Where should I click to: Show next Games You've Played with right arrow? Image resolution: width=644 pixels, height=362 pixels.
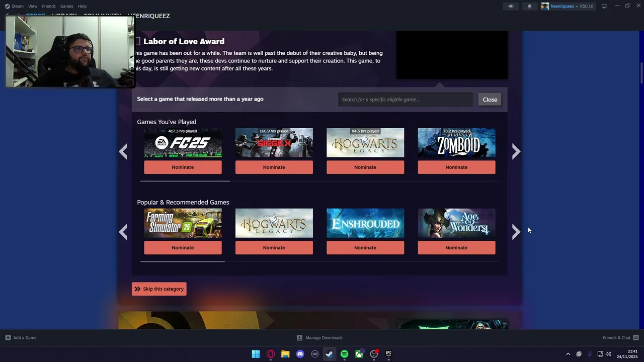click(516, 151)
